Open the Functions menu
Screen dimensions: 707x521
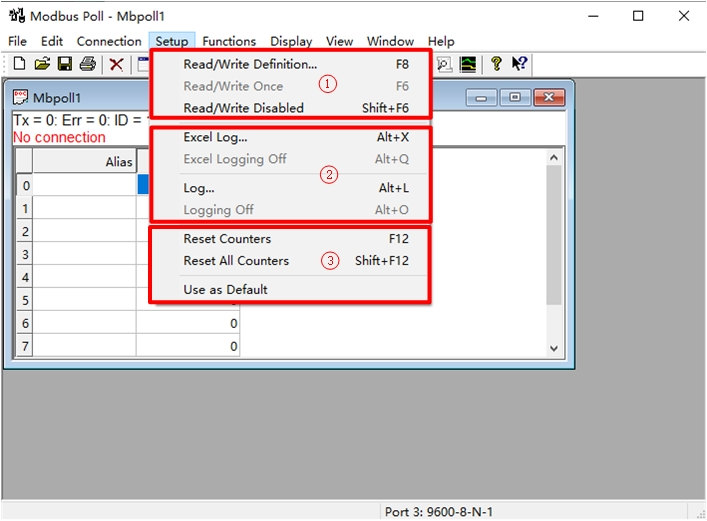229,41
